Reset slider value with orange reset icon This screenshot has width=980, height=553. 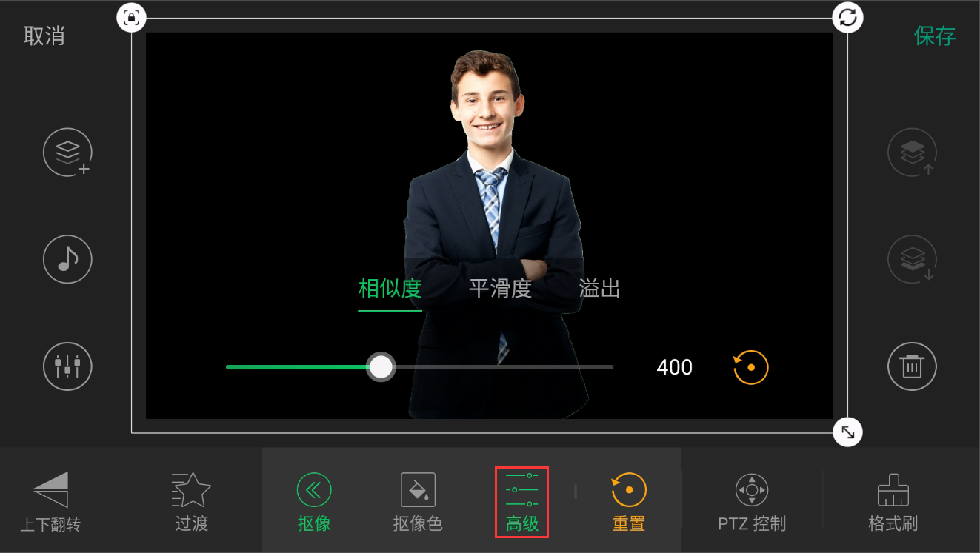(x=751, y=367)
